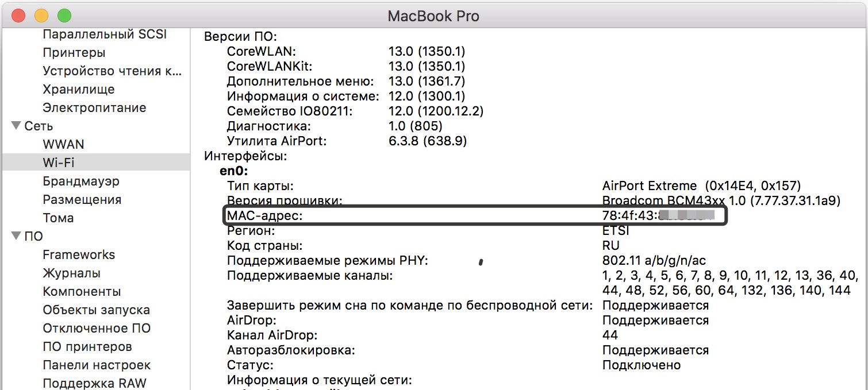Click the ПО category label

[x=33, y=236]
